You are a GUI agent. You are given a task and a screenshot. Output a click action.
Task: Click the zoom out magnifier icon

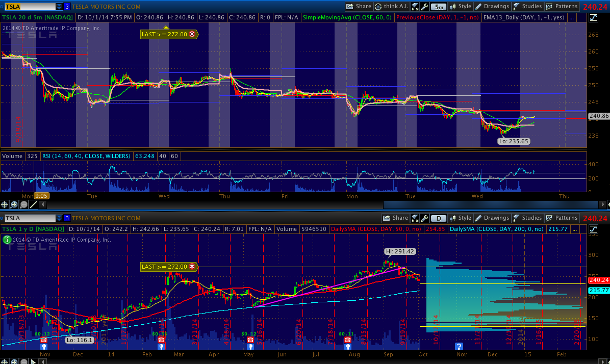[x=24, y=204]
